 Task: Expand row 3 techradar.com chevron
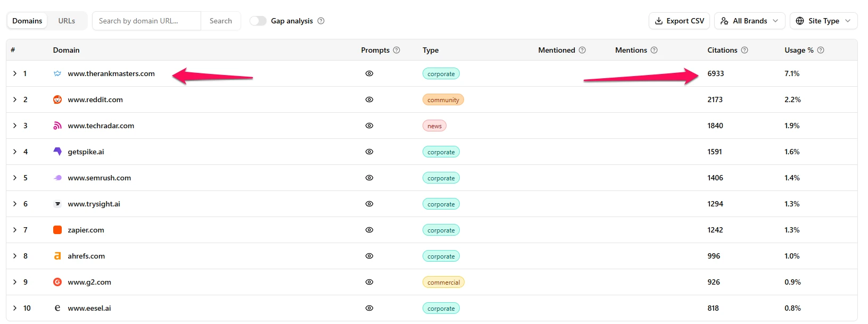point(15,126)
